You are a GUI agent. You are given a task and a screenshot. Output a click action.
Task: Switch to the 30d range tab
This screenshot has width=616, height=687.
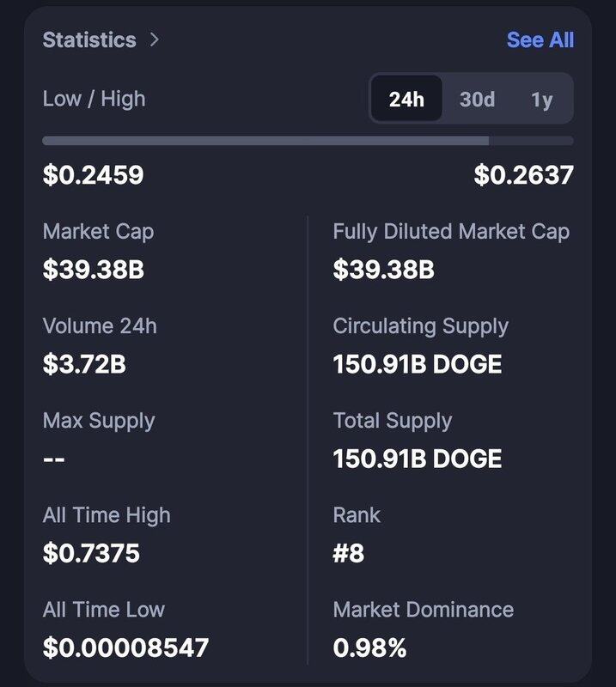click(477, 99)
